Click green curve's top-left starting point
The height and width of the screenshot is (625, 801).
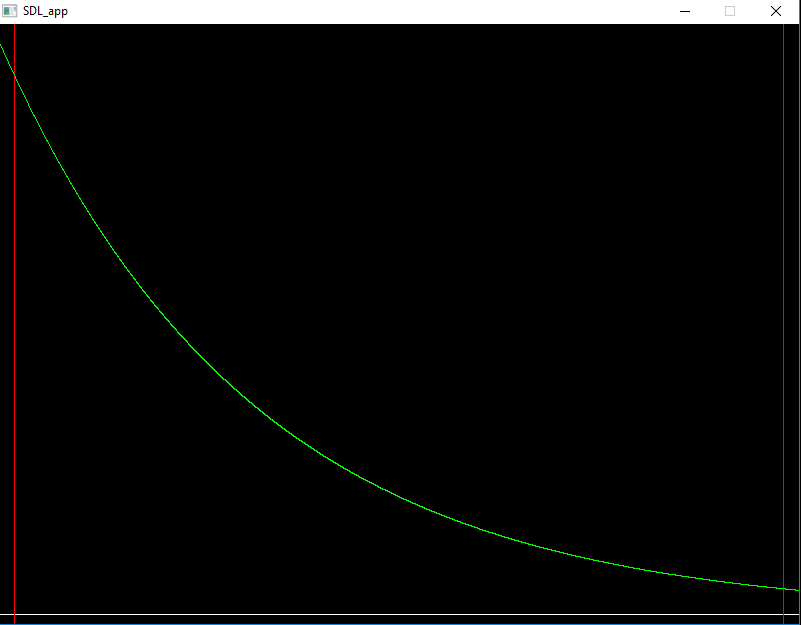(x=1, y=44)
